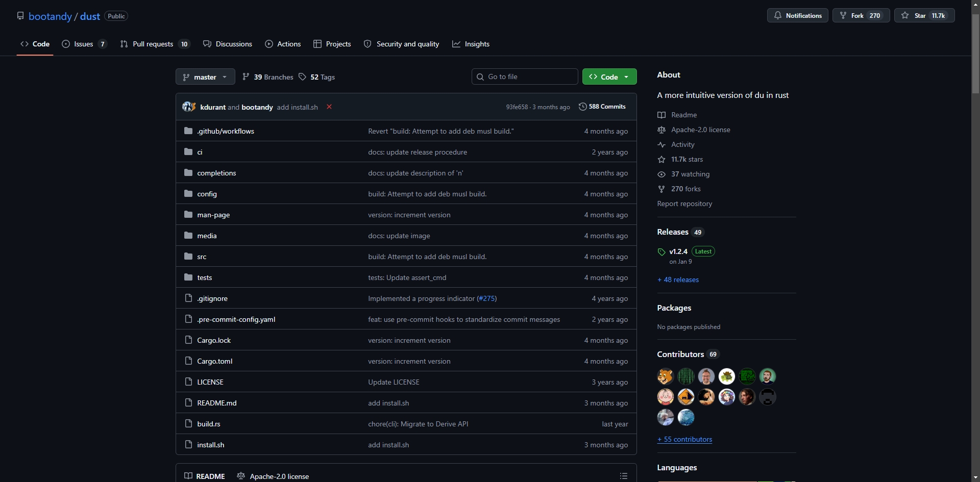Expand the green Code dropdown button
Viewport: 980px width, 482px height.
point(609,77)
